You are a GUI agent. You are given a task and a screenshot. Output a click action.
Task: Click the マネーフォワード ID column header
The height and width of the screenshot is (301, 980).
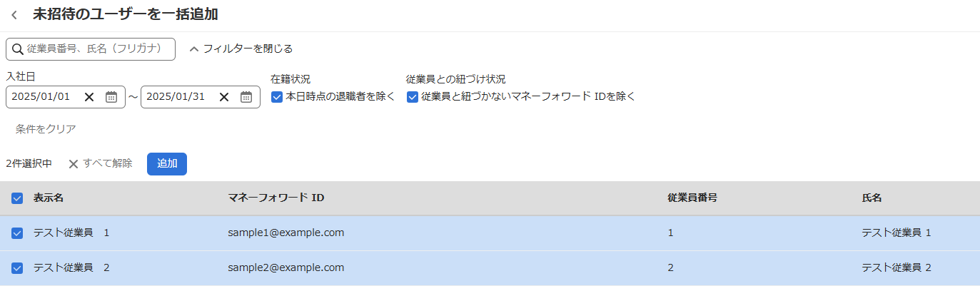click(x=276, y=198)
